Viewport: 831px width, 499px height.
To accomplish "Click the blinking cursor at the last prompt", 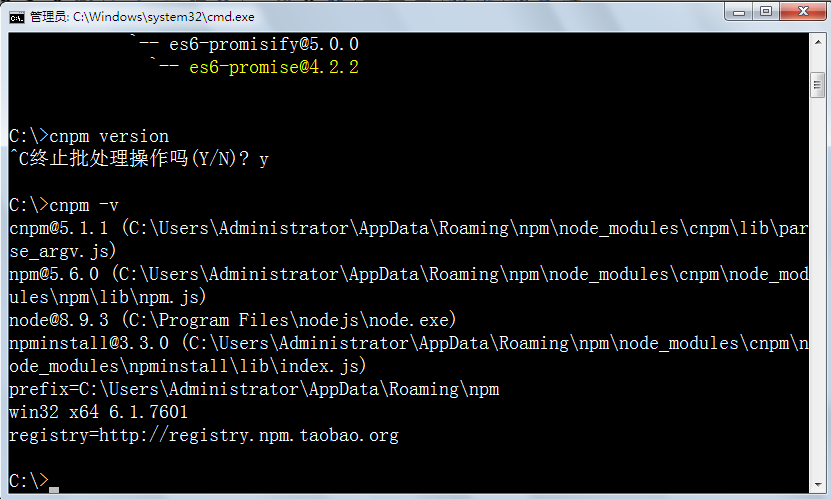I will click(x=54, y=489).
